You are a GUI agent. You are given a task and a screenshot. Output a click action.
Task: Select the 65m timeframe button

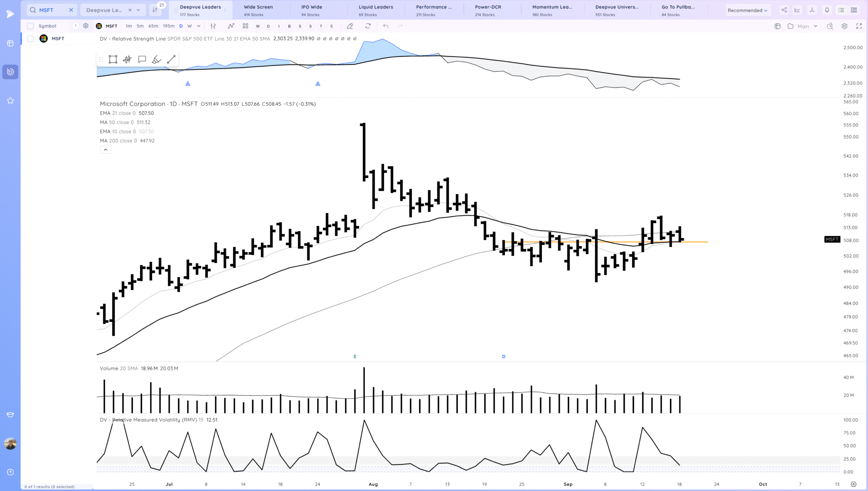tap(153, 26)
